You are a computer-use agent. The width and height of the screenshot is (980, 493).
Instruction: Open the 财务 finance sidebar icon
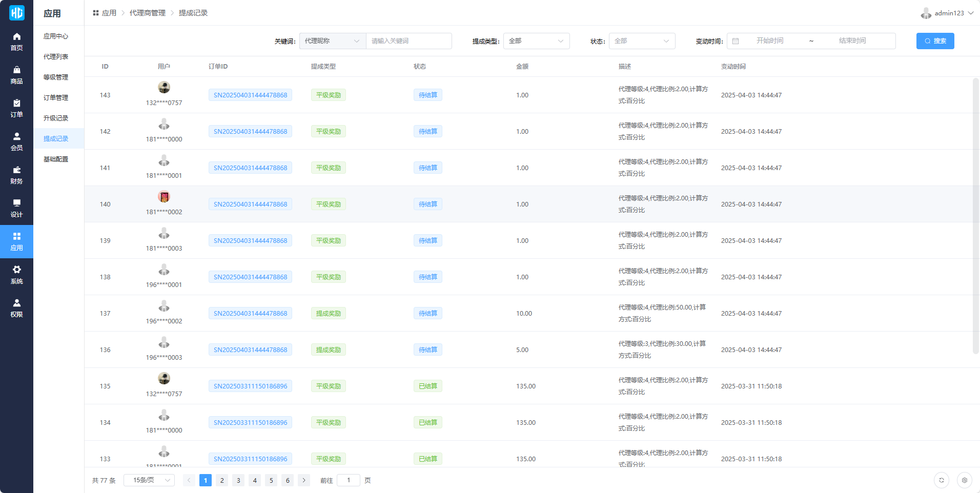[16, 175]
